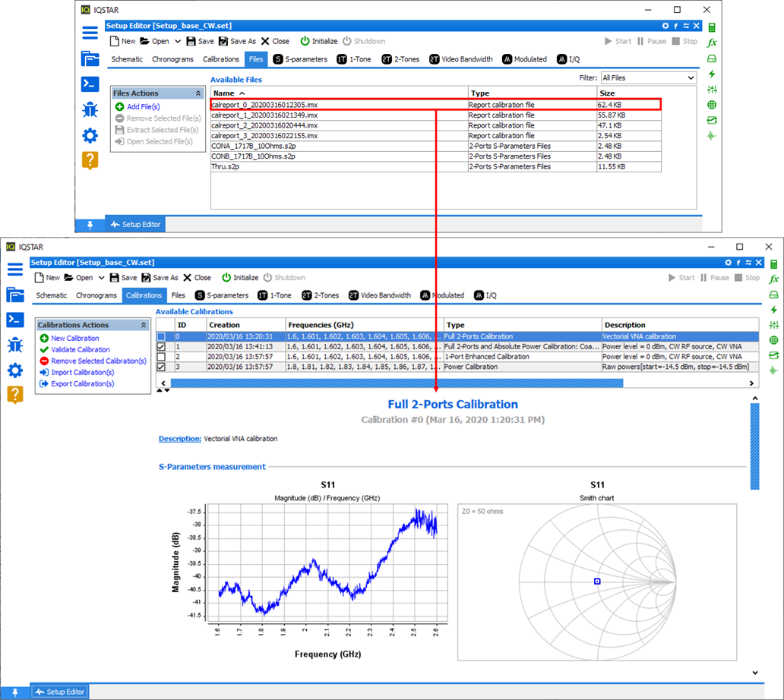This screenshot has width=784, height=700.
Task: Click globe icon in bottom window right strip
Action: [774, 341]
